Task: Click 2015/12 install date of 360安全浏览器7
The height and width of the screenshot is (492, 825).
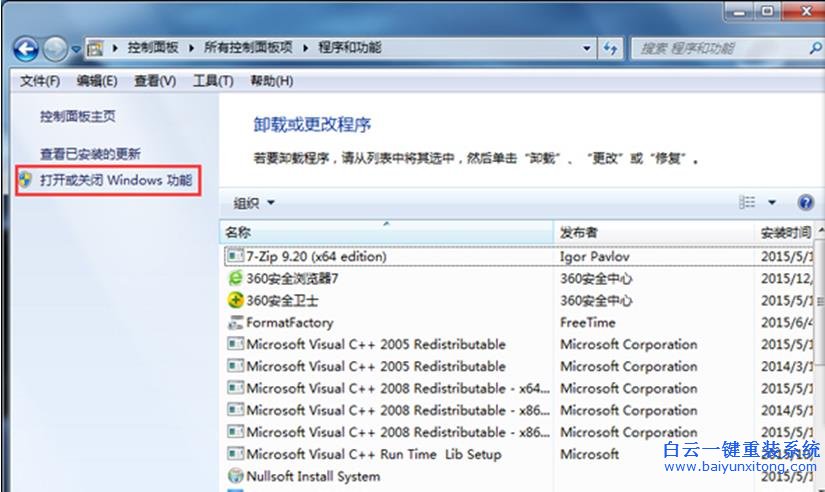Action: tap(787, 279)
